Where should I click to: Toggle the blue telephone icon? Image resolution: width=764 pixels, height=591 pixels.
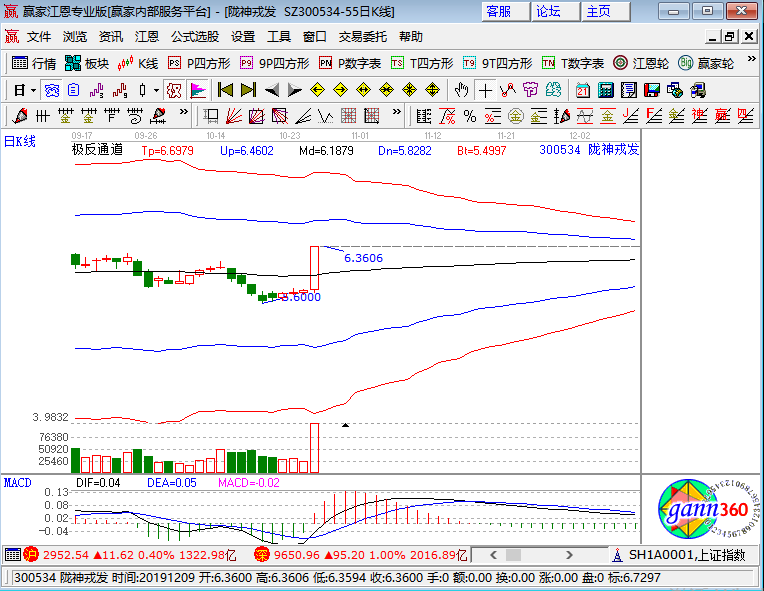pos(52,91)
